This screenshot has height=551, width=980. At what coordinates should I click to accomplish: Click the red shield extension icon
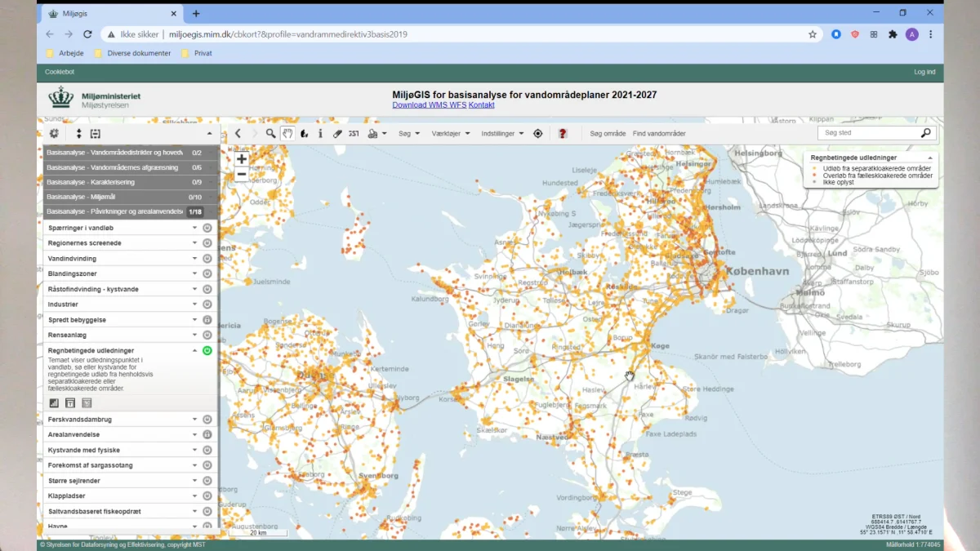(855, 34)
